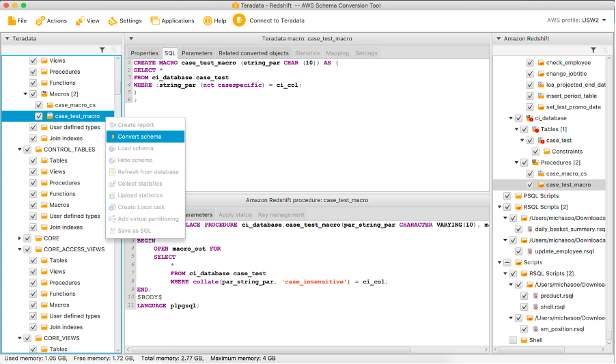Open Settings from the toolbar

[x=113, y=20]
